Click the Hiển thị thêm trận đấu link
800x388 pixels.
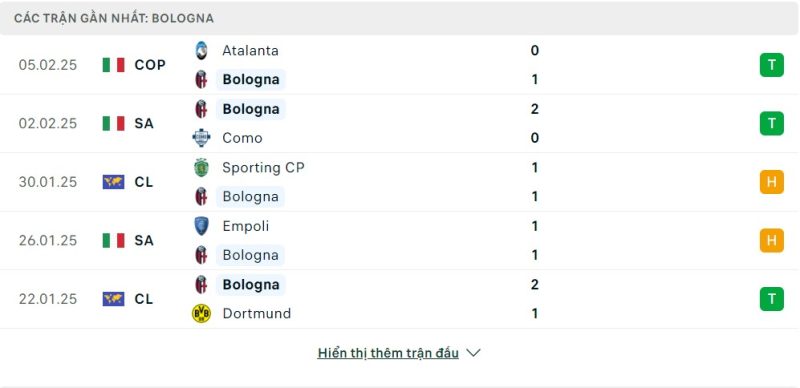(x=388, y=353)
